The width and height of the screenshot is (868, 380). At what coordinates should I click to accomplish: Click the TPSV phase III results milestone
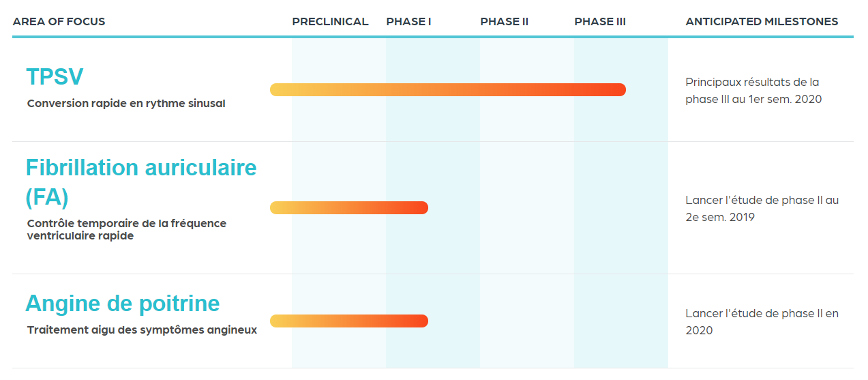pos(753,91)
